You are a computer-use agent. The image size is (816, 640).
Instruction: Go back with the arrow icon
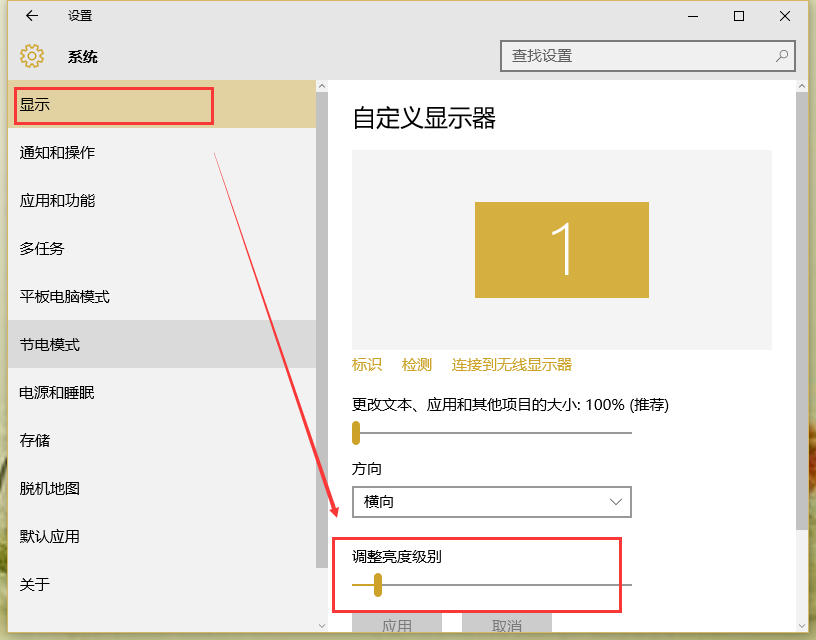[x=32, y=16]
